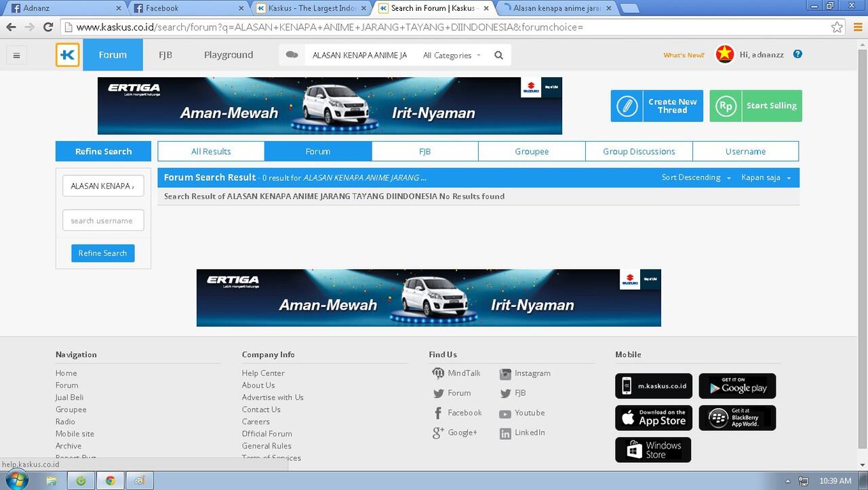The width and height of the screenshot is (868, 490).
Task: Click Chrome back arrow button
Action: click(x=11, y=27)
